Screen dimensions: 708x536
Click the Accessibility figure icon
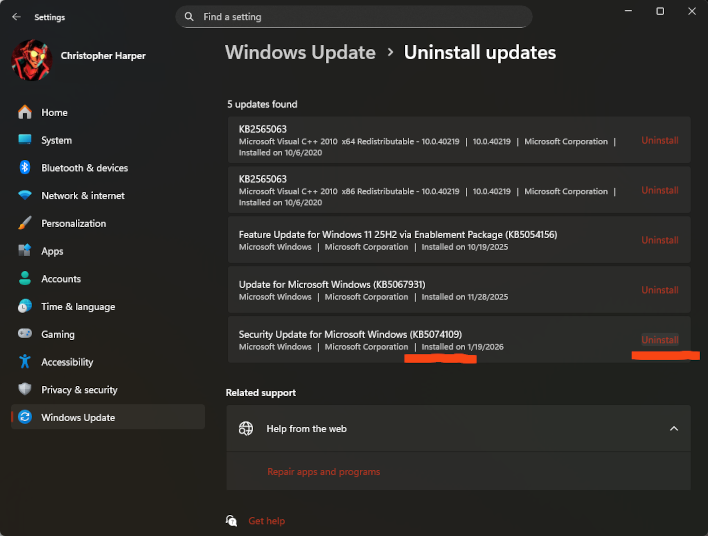pyautogui.click(x=25, y=361)
